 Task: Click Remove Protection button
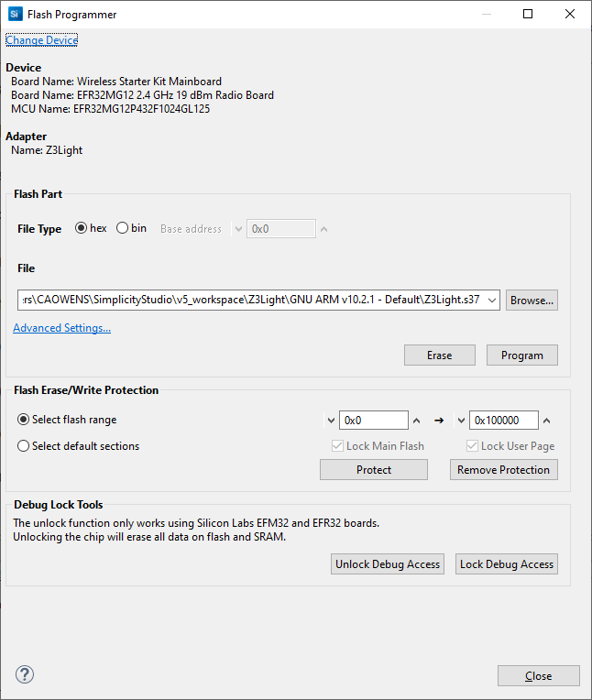click(503, 470)
